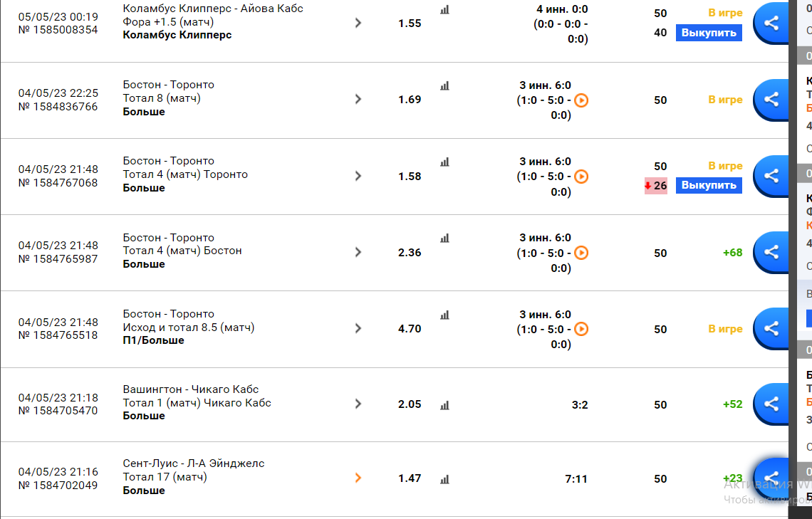The height and width of the screenshot is (519, 812).
Task: Open statistics icon for 4.70 odds bet
Action: pos(445,315)
